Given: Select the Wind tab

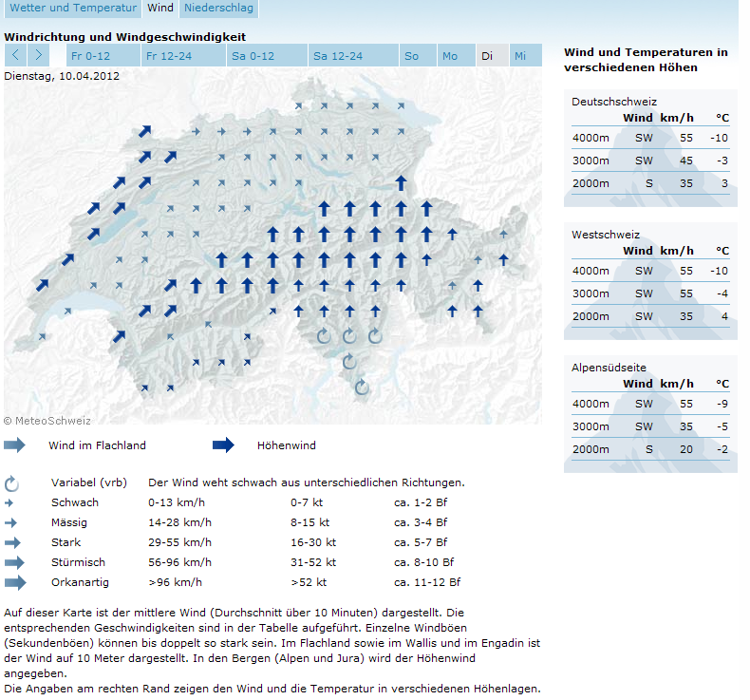Looking at the screenshot, I should (160, 9).
